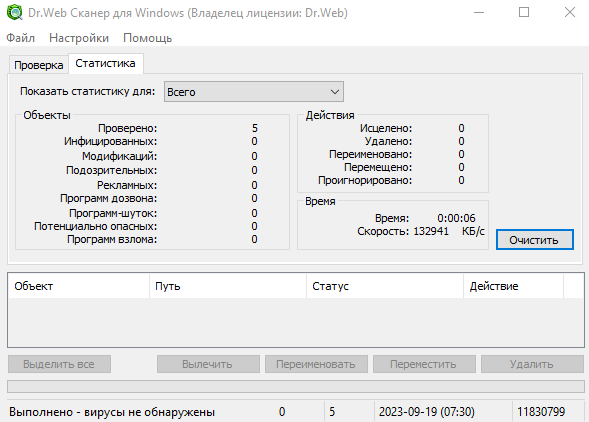The height and width of the screenshot is (422, 589).
Task: Click the Программ дозвона: label
Action: pos(109,198)
